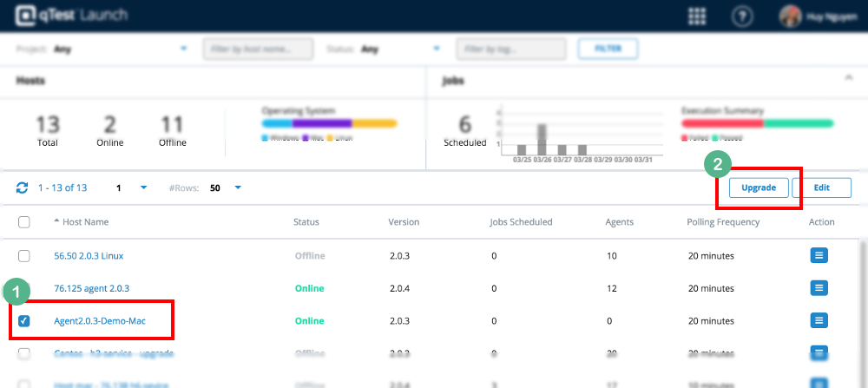Open the #Rows per page dropdown
This screenshot has width=868, height=388.
[238, 187]
